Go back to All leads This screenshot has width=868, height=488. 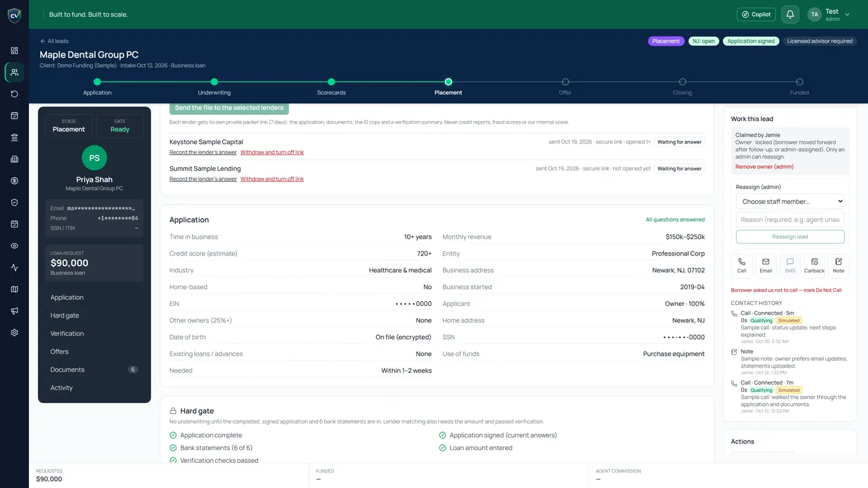click(x=54, y=41)
